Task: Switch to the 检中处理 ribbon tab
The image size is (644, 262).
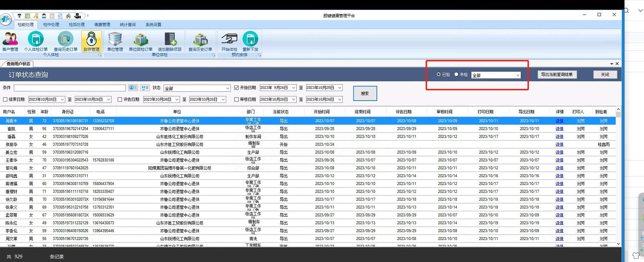Action: tap(51, 25)
